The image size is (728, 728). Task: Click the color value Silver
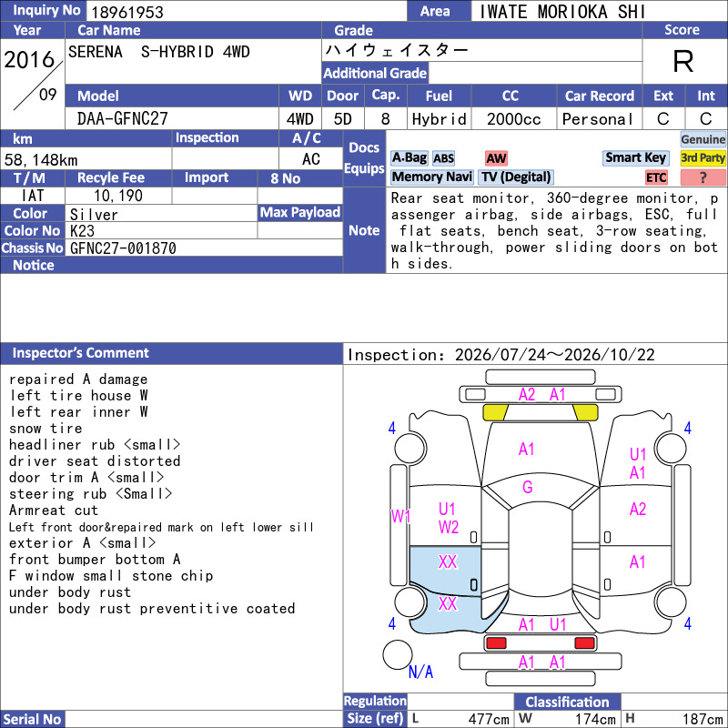(x=94, y=215)
